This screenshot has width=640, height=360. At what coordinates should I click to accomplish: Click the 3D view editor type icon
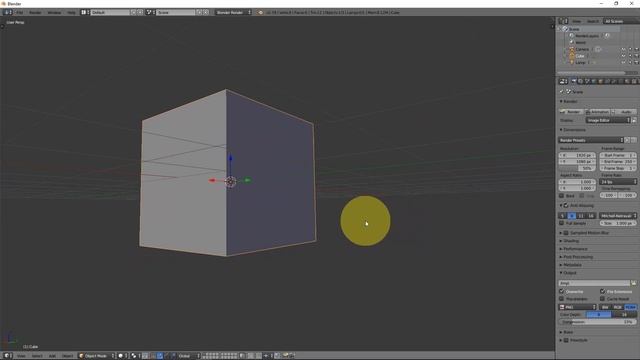7,356
